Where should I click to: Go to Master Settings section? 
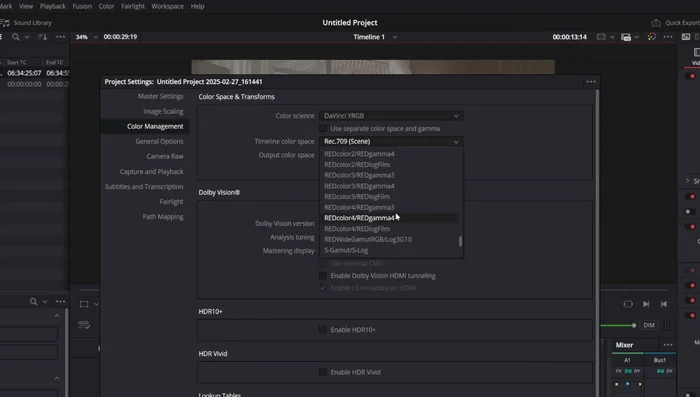point(160,96)
